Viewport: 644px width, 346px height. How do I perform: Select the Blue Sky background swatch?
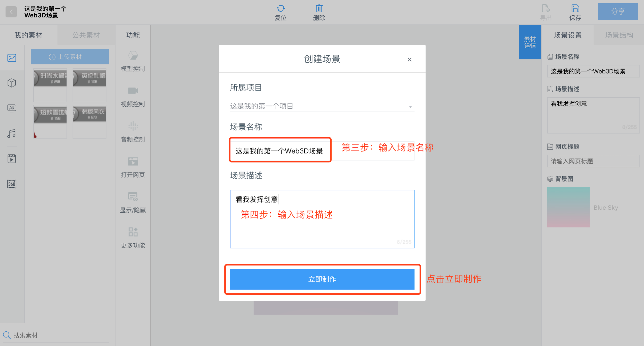click(x=568, y=207)
